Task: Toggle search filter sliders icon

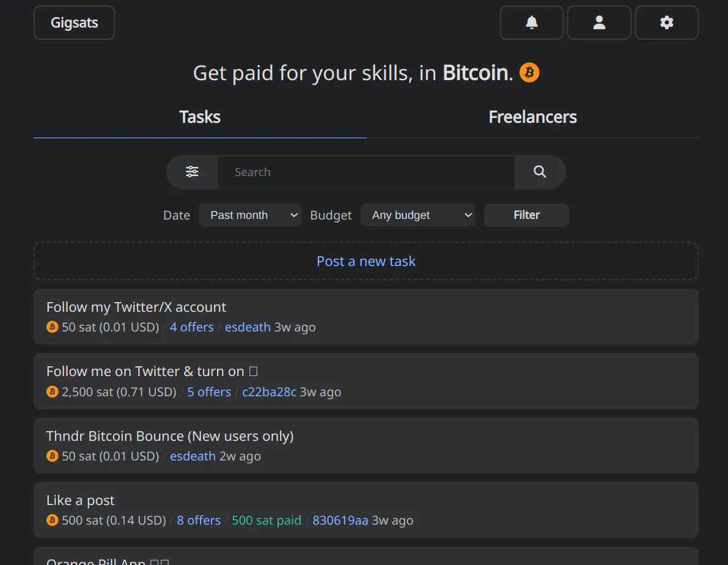Action: tap(192, 172)
